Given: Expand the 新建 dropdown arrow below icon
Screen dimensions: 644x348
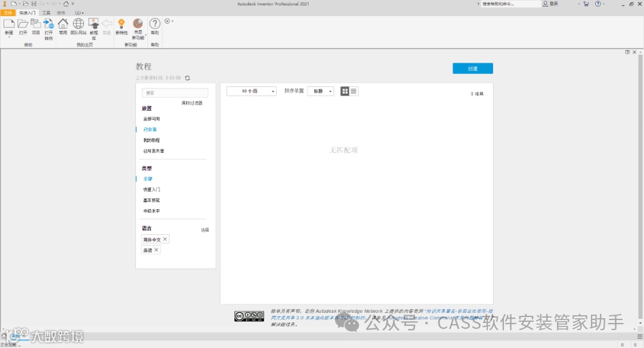Looking at the screenshot, I should click(x=8, y=38).
